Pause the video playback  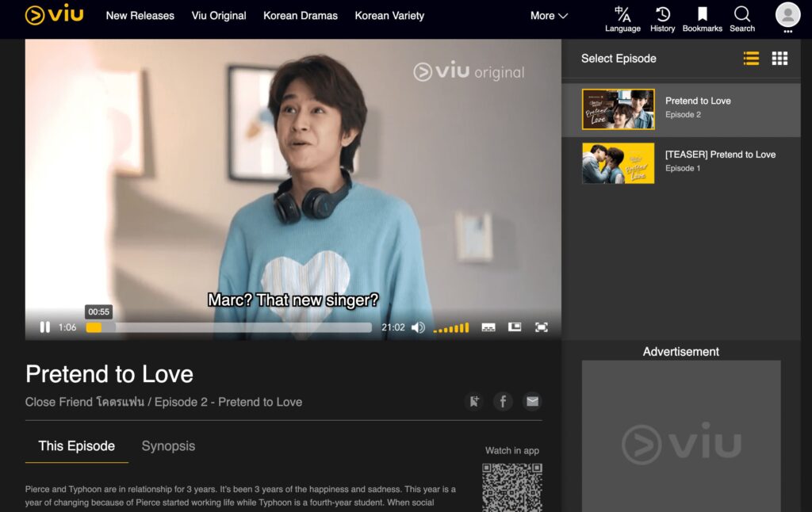45,327
